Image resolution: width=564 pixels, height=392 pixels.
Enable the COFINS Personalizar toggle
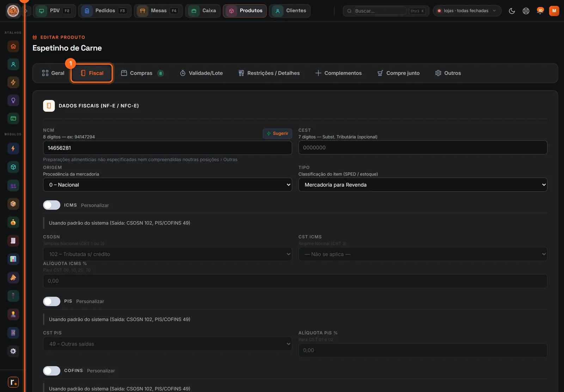point(52,371)
